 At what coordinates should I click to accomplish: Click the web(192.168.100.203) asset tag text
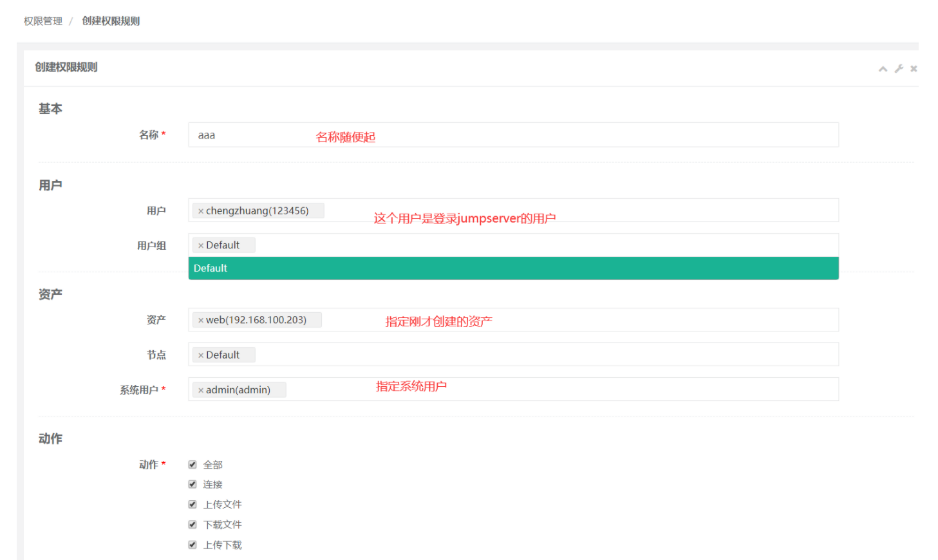pos(256,320)
